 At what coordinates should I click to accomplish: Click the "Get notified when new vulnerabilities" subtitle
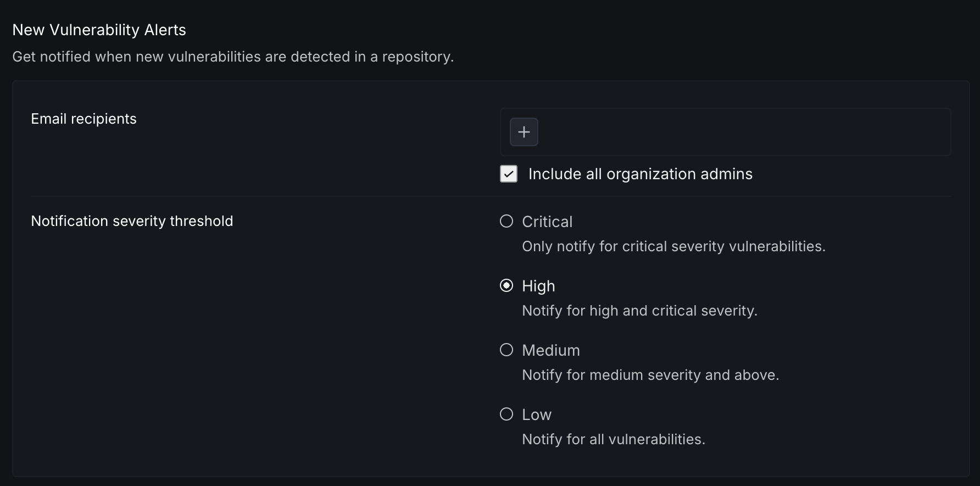tap(233, 57)
